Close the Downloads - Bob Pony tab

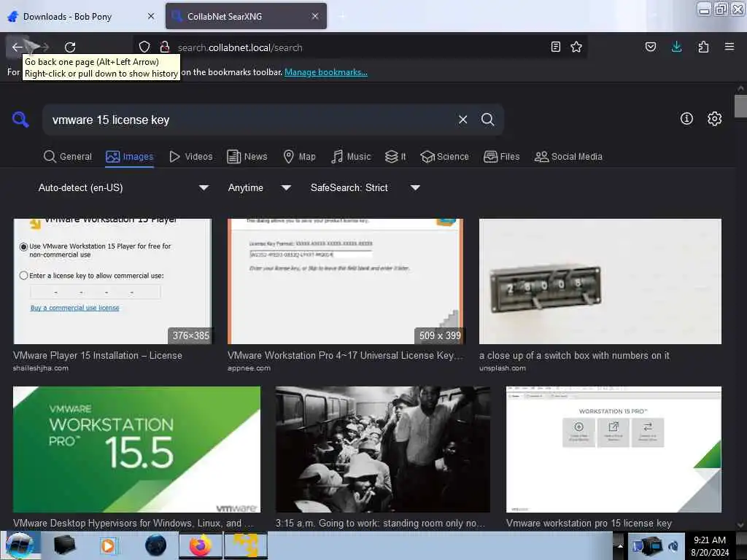click(151, 16)
